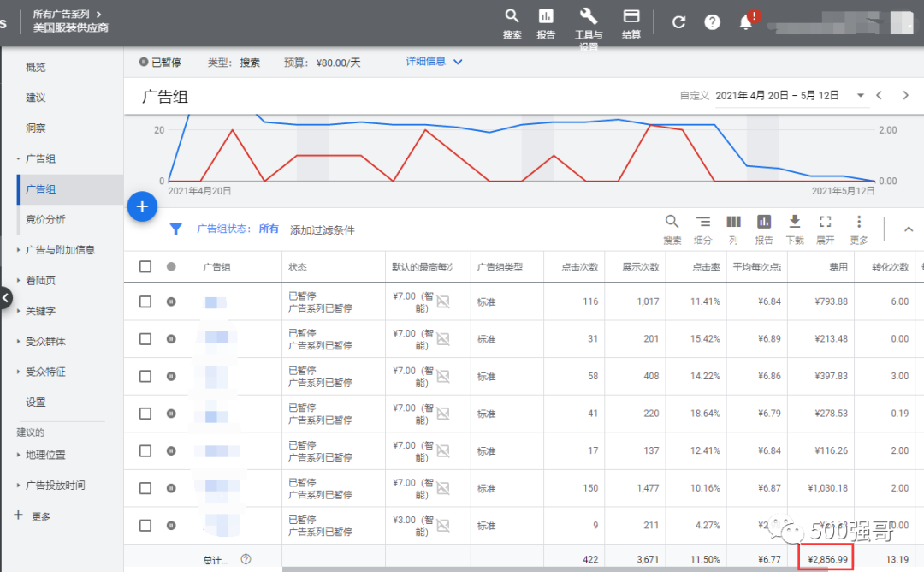The image size is (924, 572).
Task: Click the blue filter funnel icon
Action: pos(175,229)
